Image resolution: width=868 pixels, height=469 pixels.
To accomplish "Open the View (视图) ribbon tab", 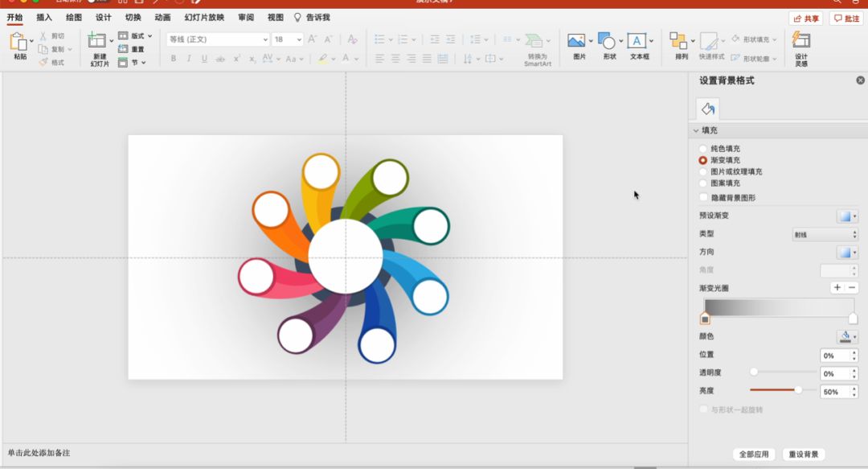I will 275,17.
